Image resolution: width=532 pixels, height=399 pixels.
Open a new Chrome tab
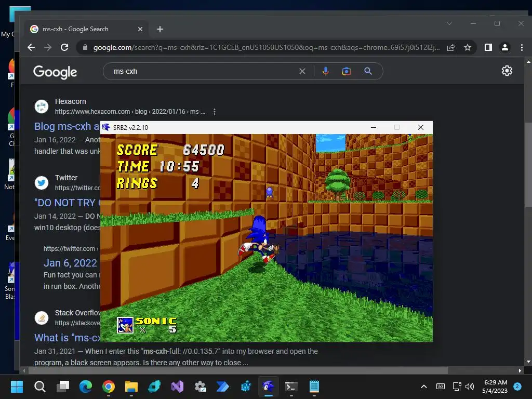[160, 29]
